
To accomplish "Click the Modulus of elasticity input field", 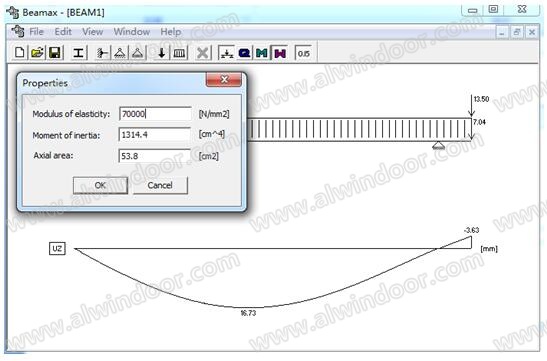I will [155, 114].
